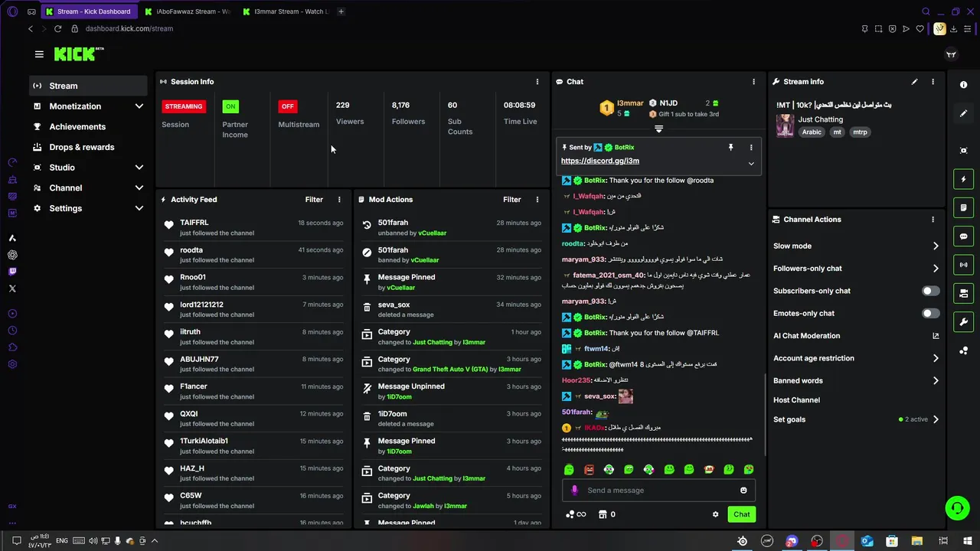Switch to I3mmar Stream browser tab
980x551 pixels.
point(286,11)
